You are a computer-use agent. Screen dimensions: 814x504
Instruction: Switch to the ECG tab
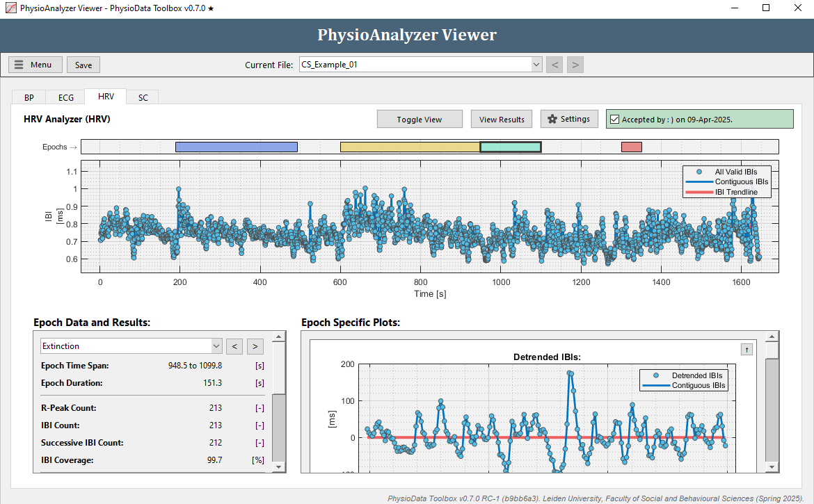[x=66, y=97]
